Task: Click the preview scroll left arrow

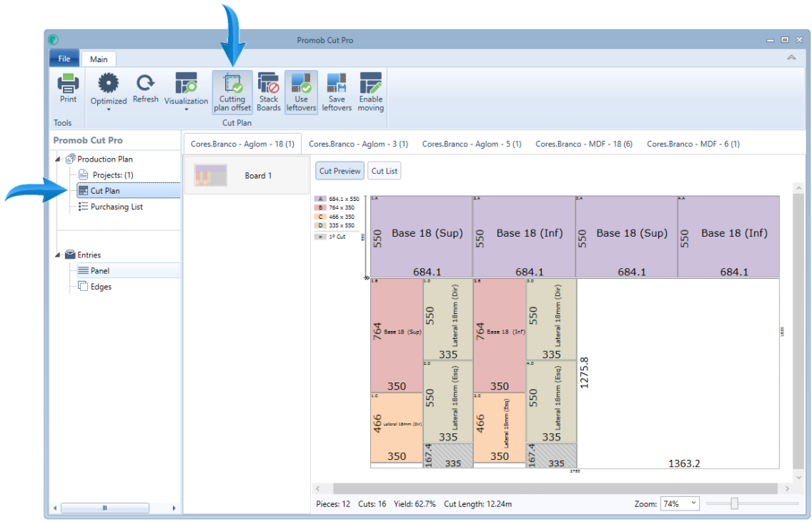Action: (318, 488)
